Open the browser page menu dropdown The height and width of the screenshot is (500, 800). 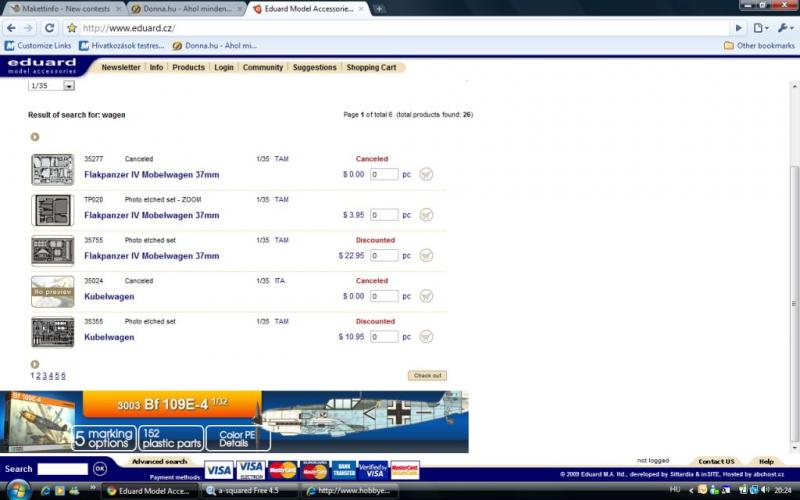point(762,28)
